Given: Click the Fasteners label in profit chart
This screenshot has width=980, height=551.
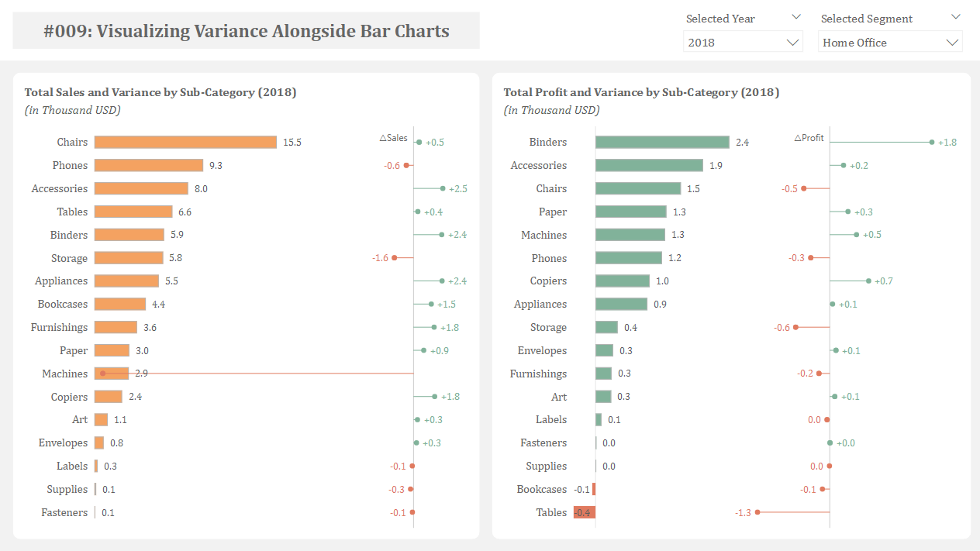Looking at the screenshot, I should (543, 443).
